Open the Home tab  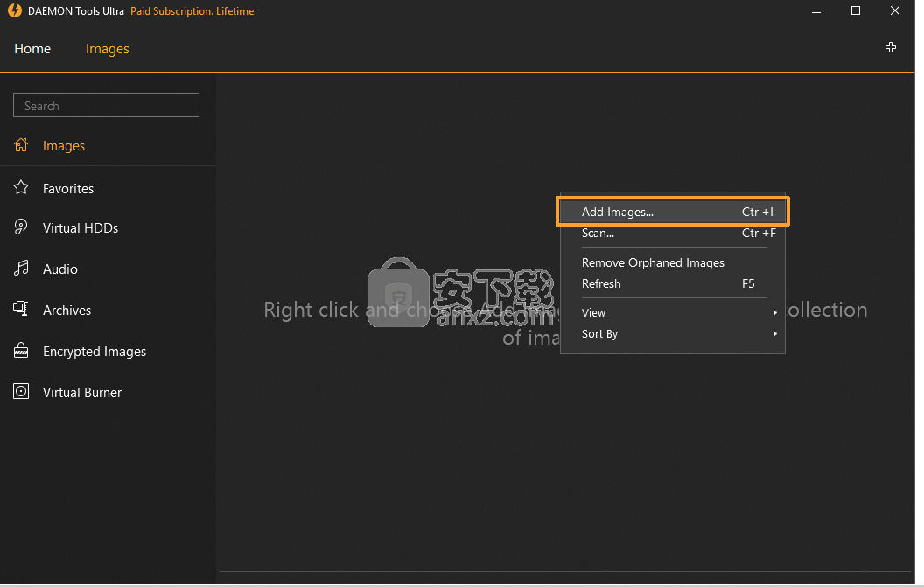tap(32, 49)
